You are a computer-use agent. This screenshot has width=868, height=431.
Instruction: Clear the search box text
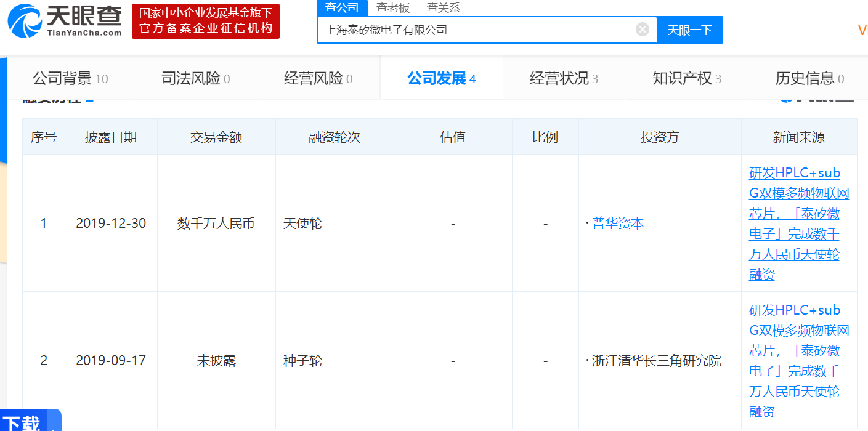[x=643, y=30]
